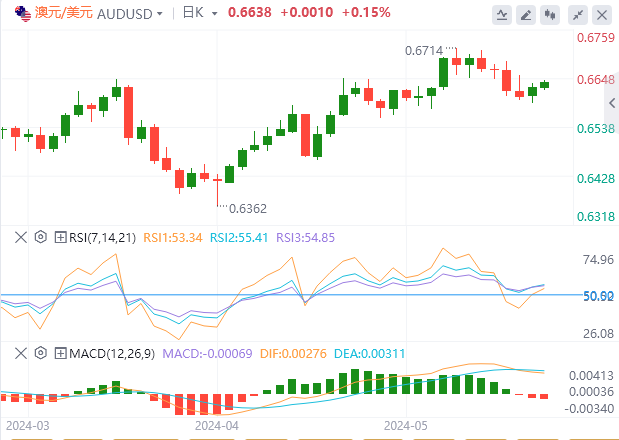Expand the MACD panel with plus icon
The image size is (619, 440).
point(60,352)
